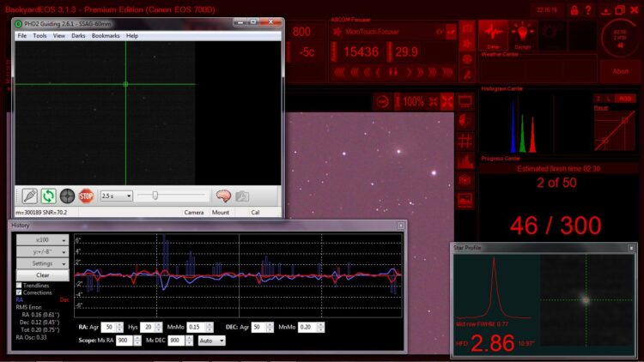Viewport: 644px width, 362px height.
Task: Open the x:100 scale dropdown
Action: [x=42, y=240]
